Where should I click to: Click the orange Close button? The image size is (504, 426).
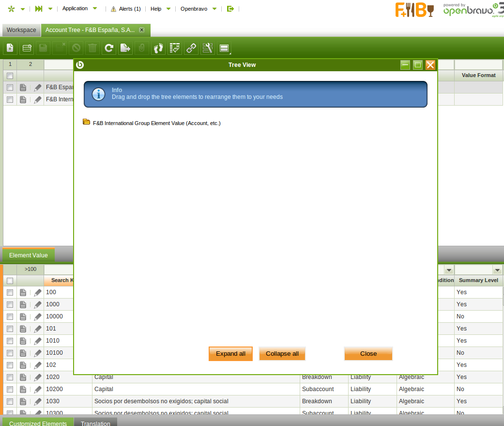click(368, 354)
